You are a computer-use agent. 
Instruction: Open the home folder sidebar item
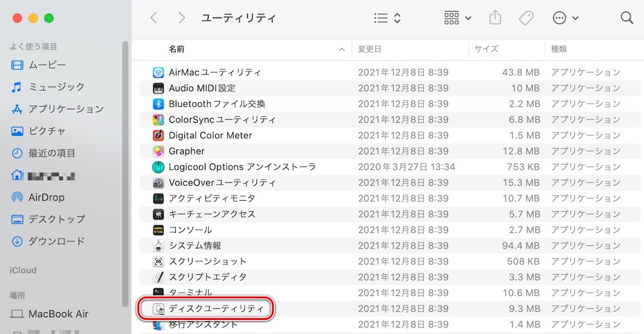click(x=43, y=176)
